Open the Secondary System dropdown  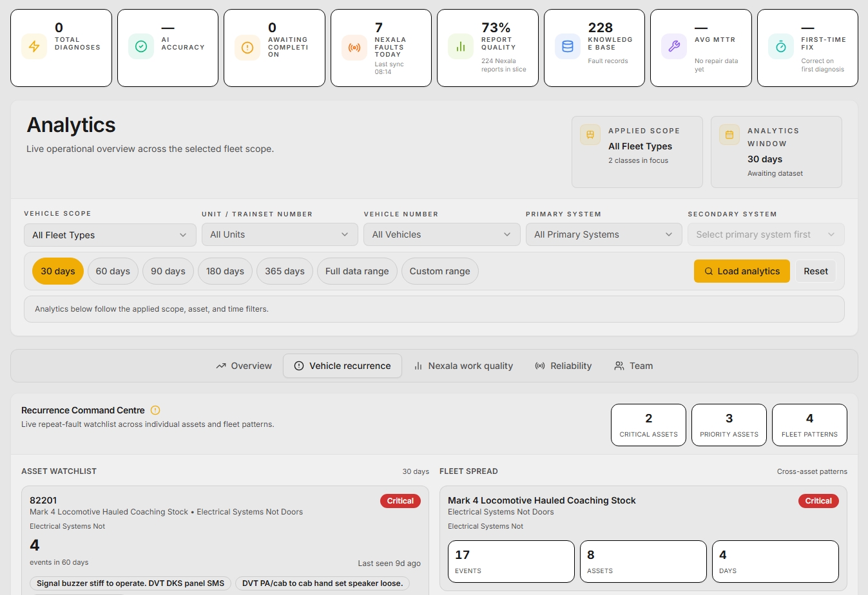click(766, 234)
